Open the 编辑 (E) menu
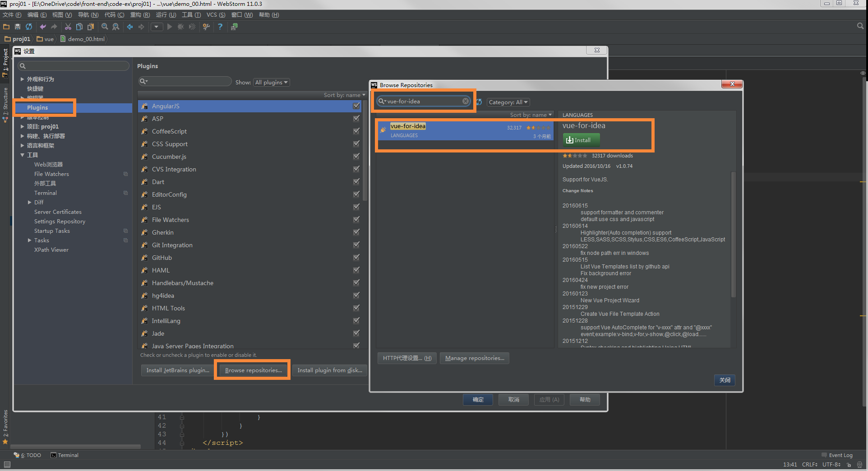Viewport: 868px width, 471px height. [x=37, y=15]
